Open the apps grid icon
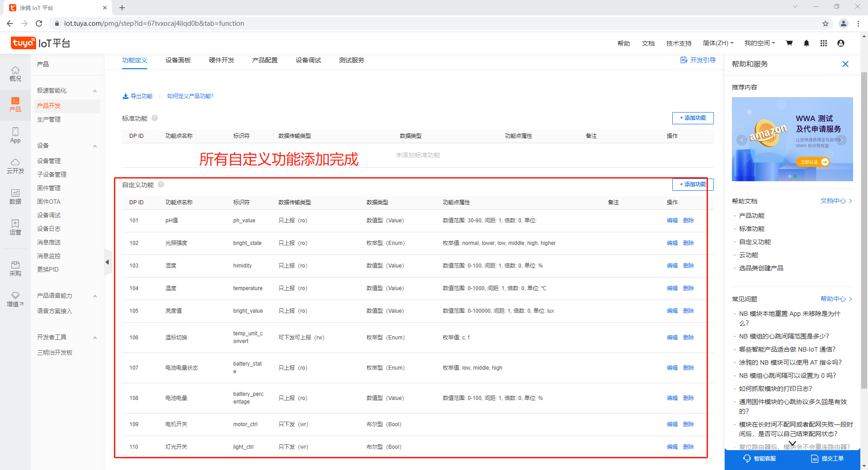 click(x=824, y=43)
